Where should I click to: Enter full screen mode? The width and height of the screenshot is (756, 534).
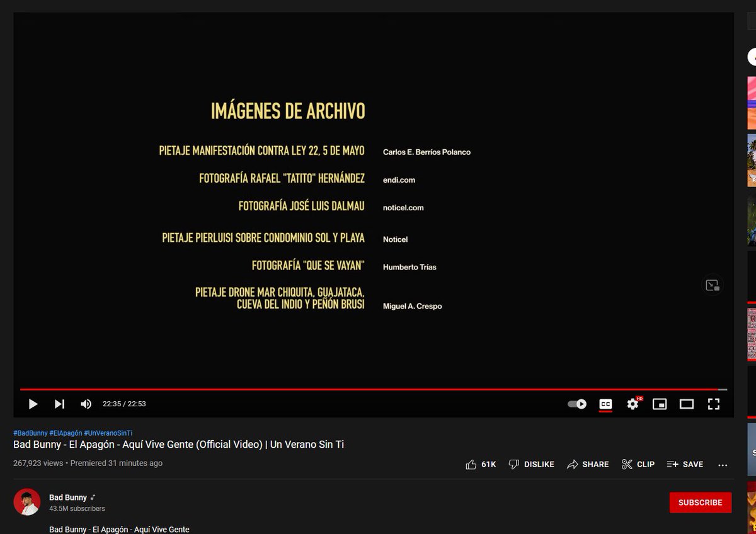(714, 404)
